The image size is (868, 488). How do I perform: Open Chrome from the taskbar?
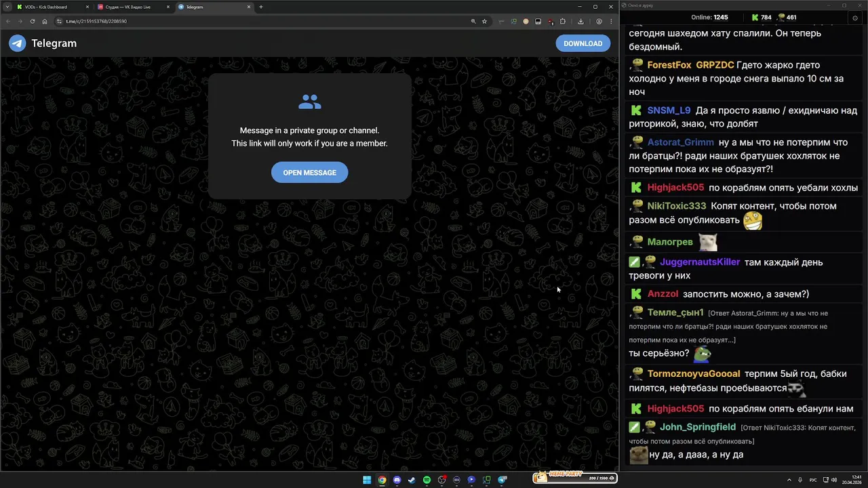(x=382, y=480)
